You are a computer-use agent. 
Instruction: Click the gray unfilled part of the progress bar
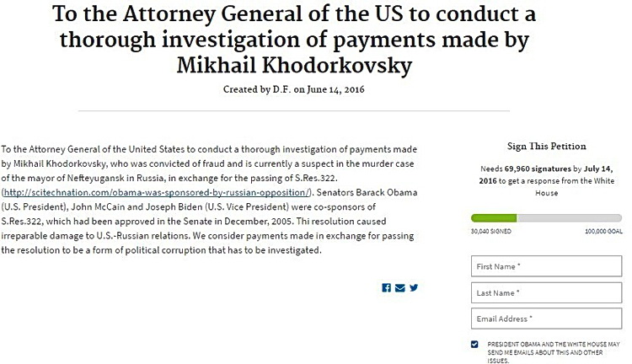pos(569,218)
